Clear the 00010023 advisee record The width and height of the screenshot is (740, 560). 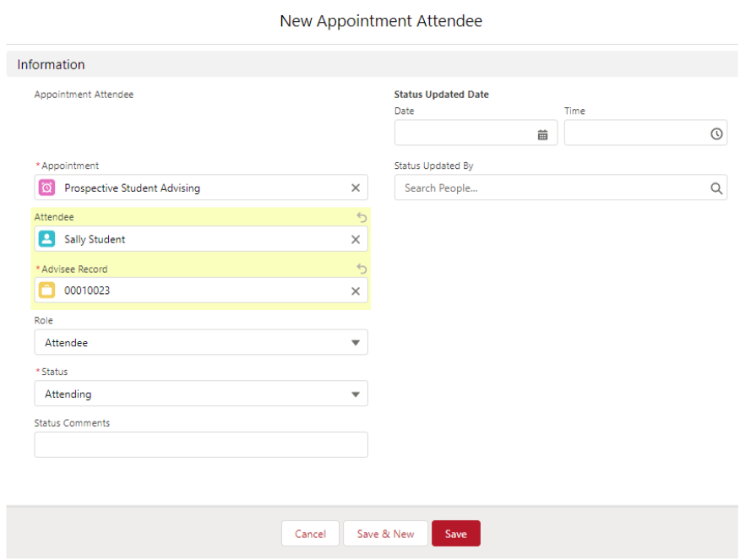point(356,291)
